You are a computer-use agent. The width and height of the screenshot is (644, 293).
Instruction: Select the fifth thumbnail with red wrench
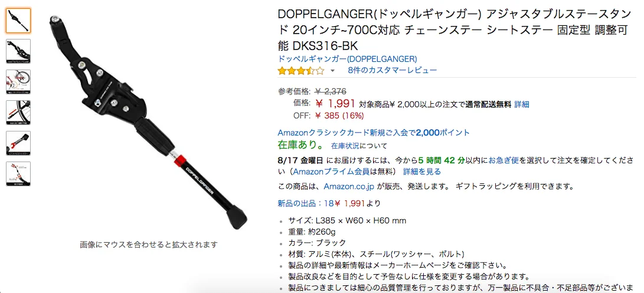click(x=18, y=143)
